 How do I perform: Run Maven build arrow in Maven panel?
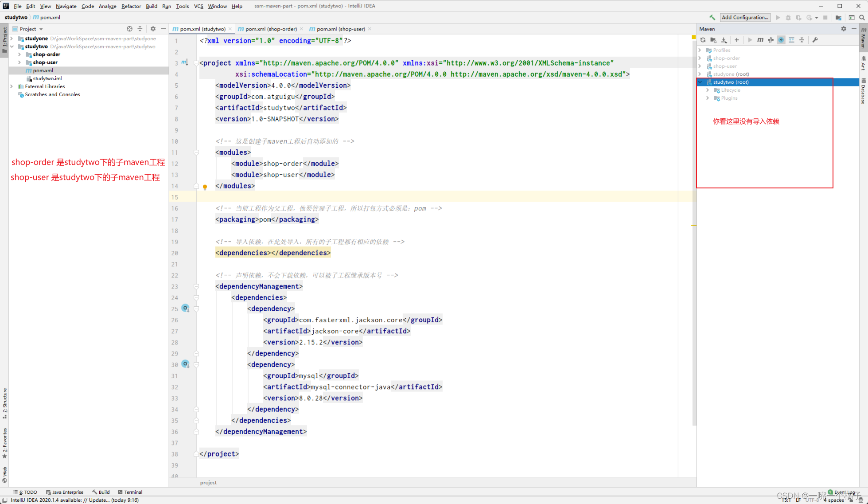tap(750, 40)
